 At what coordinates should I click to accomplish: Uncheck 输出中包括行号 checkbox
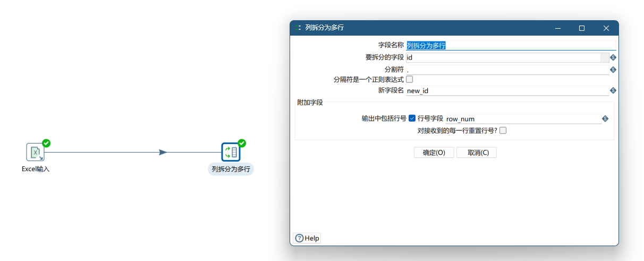tap(412, 119)
